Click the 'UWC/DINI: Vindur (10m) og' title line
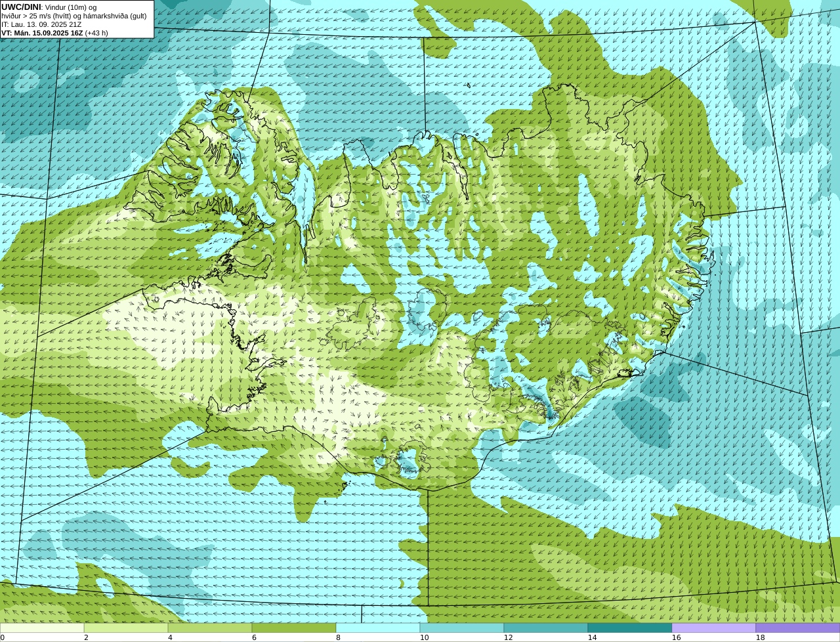 (49, 7)
